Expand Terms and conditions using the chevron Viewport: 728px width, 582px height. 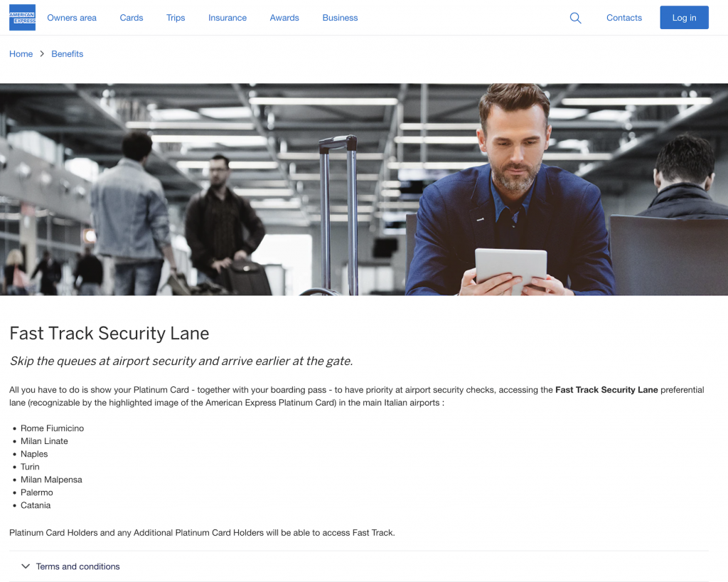pyautogui.click(x=26, y=566)
